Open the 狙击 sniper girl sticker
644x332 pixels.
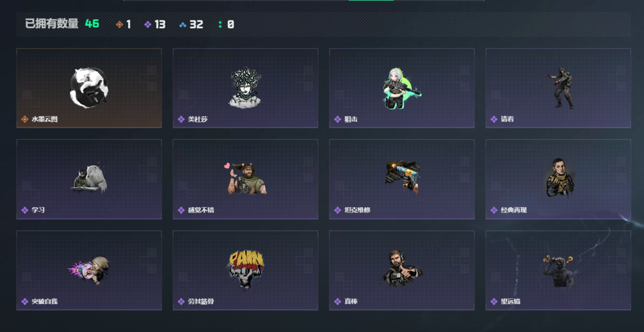402,88
